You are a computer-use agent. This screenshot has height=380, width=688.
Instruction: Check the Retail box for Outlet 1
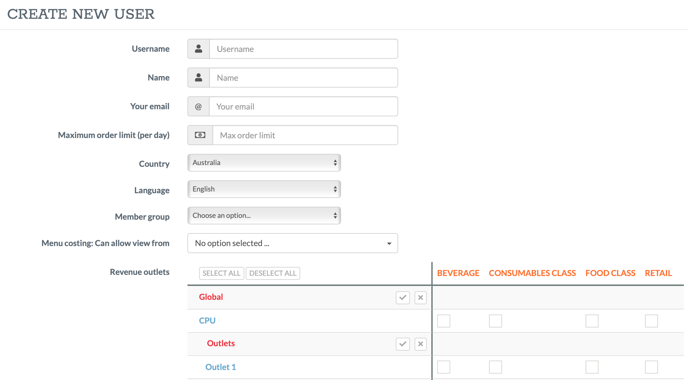[x=651, y=367]
